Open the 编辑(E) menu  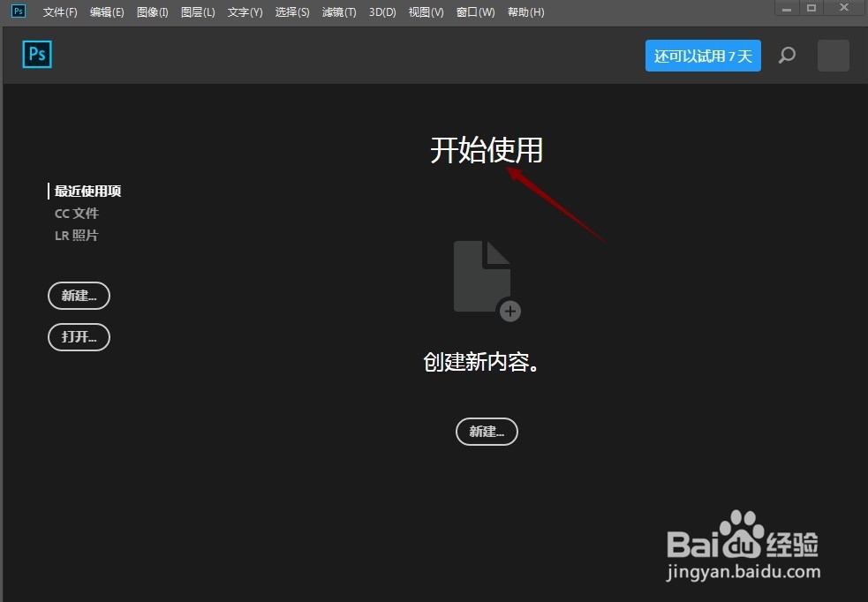coord(107,12)
